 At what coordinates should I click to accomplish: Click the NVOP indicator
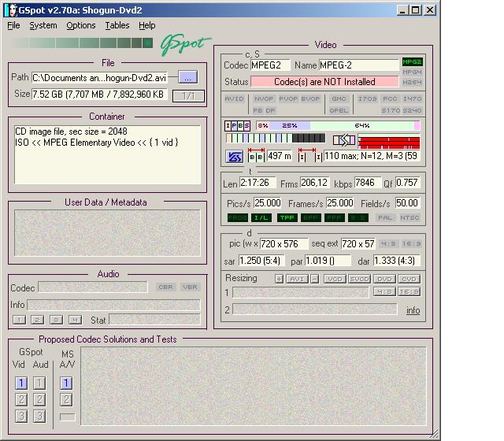coord(264,98)
